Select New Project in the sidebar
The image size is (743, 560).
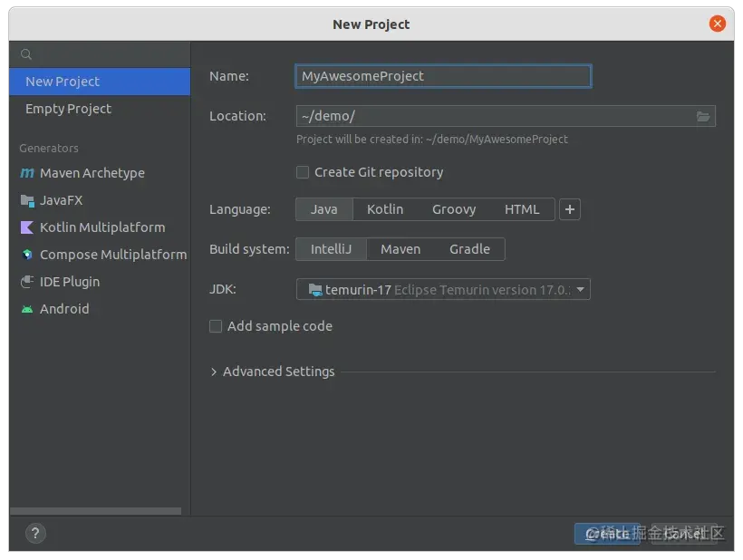click(100, 82)
